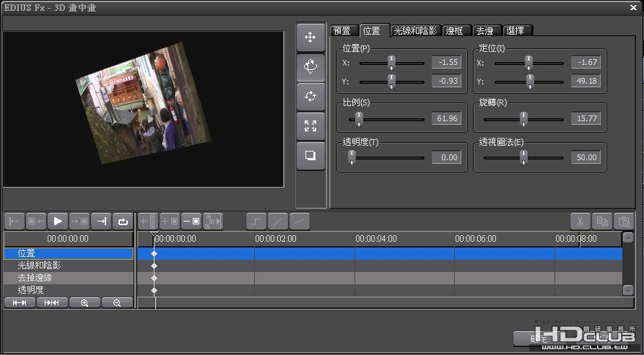Screen dimensions: 644x355
Task: Select 去掉邊緣 track in keyframe list
Action: 69,278
